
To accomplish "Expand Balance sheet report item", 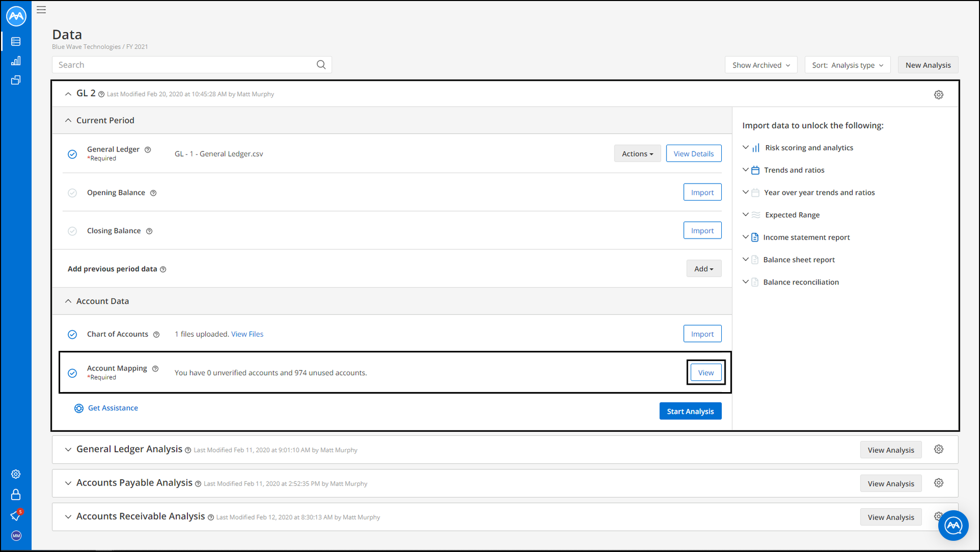I will coord(746,260).
